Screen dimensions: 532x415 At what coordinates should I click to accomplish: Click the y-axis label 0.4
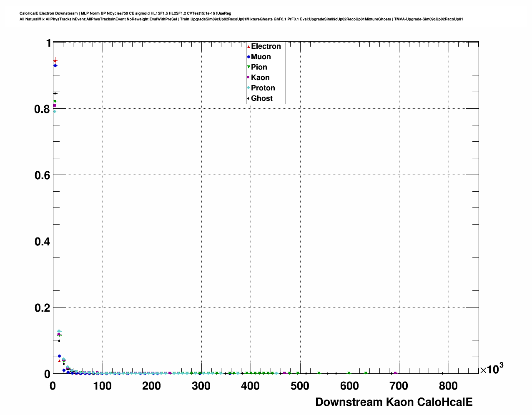click(x=43, y=242)
